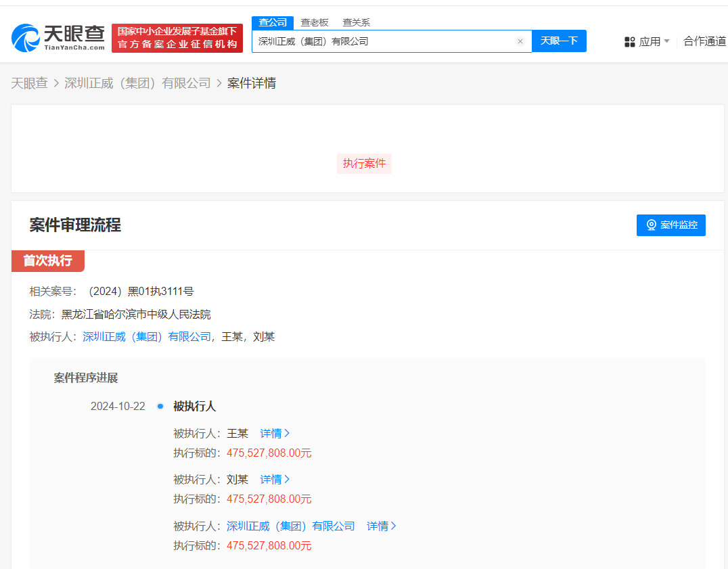
Task: Open the TianYanCha logo homepage
Action: (x=58, y=38)
